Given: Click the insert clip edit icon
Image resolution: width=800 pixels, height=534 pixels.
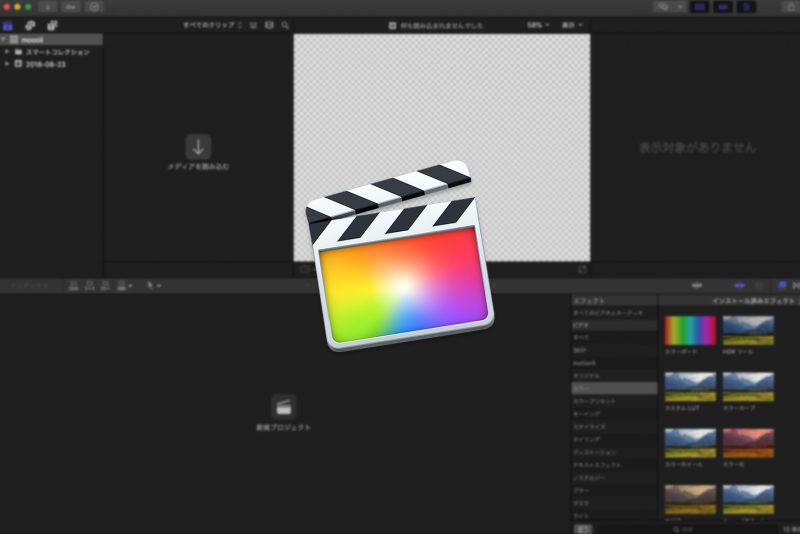Looking at the screenshot, I should [89, 286].
